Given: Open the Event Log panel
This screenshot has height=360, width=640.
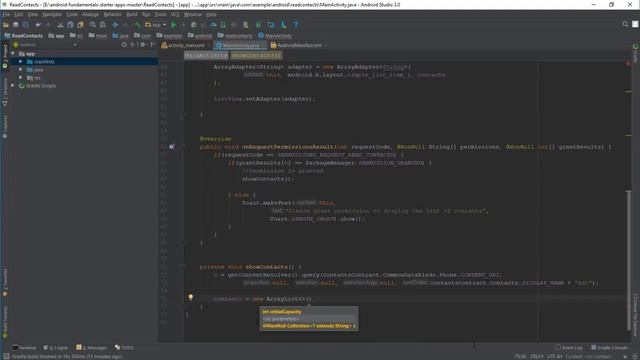Looking at the screenshot, I should point(569,348).
